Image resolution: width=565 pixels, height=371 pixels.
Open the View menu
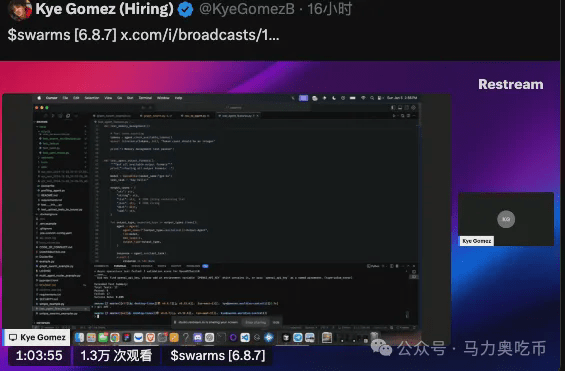pyautogui.click(x=108, y=98)
